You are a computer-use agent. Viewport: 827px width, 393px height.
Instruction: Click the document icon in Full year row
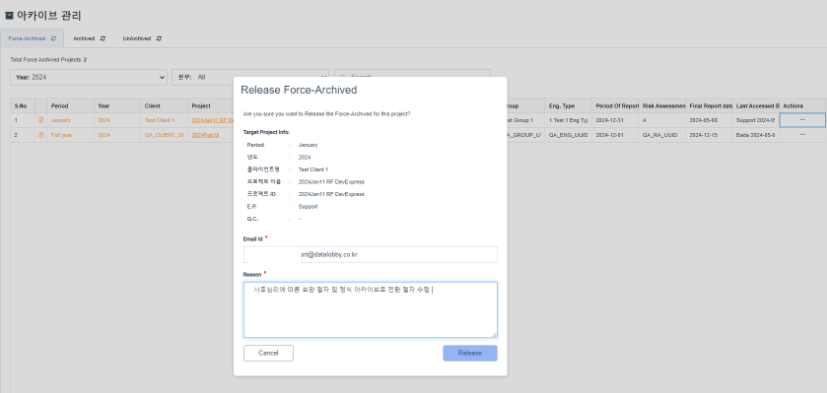click(x=41, y=135)
